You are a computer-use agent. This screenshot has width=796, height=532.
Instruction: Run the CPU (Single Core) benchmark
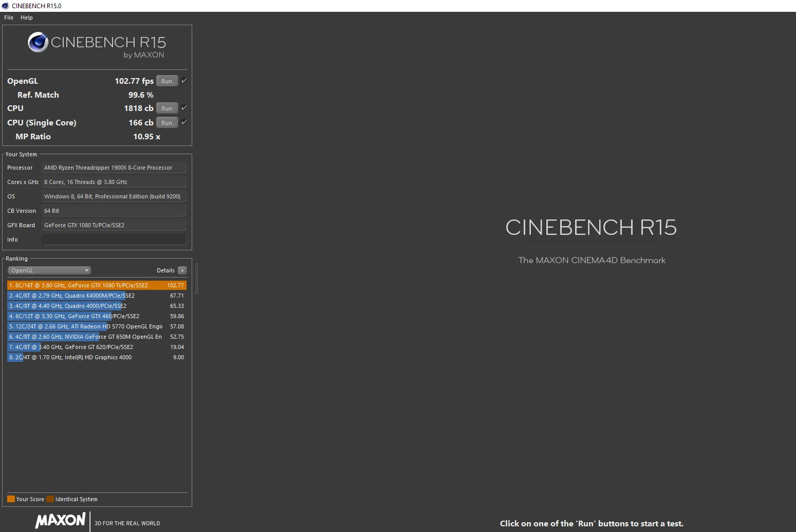[x=167, y=123]
